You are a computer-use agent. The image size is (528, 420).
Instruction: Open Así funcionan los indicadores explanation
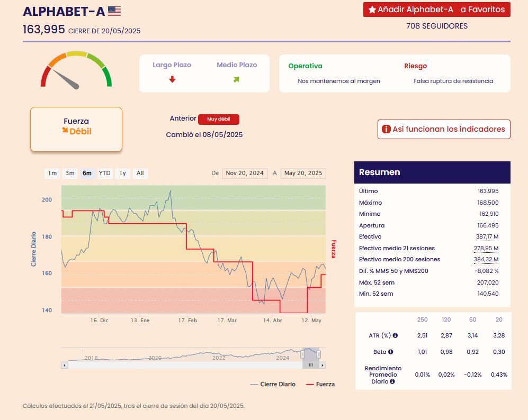tap(444, 129)
